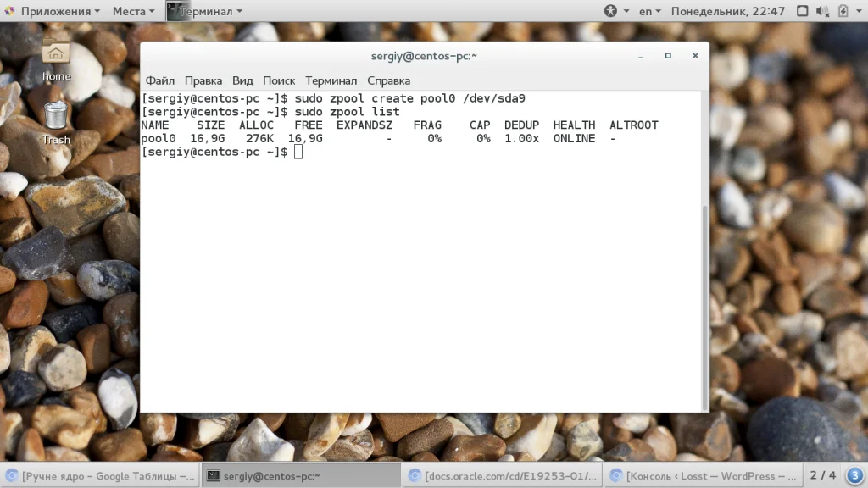Image resolution: width=868 pixels, height=488 pixels.
Task: Click the battery power icon in top bar
Action: point(843,10)
